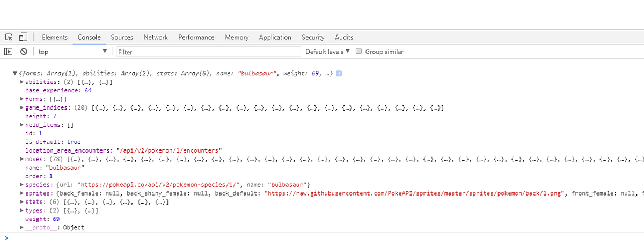The width and height of the screenshot is (644, 245).
Task: Select the is_default: true property
Action: point(53,142)
